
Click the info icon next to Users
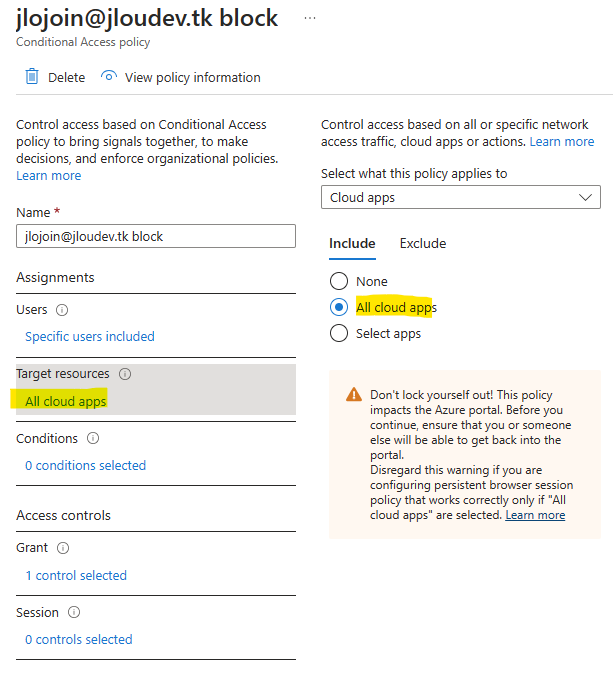click(x=62, y=310)
